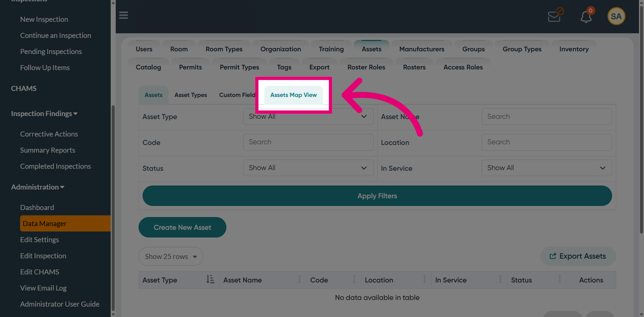
Task: Open Continue an Inspection link
Action: coord(55,36)
